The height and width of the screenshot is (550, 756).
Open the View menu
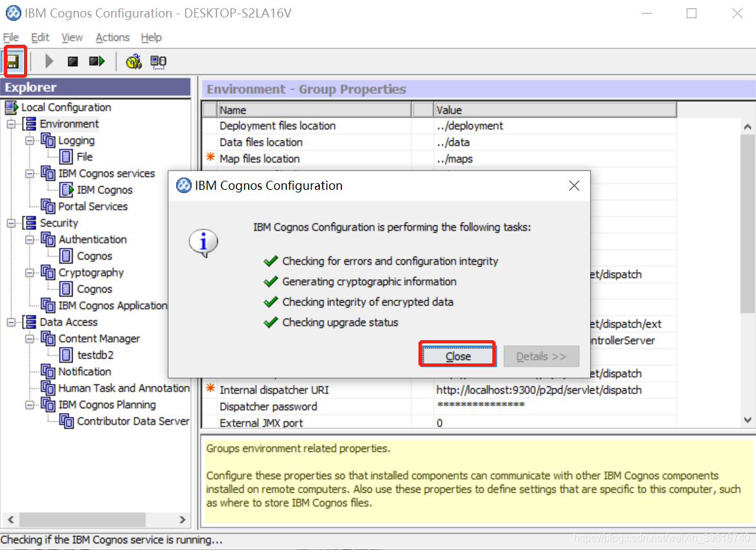tap(72, 38)
